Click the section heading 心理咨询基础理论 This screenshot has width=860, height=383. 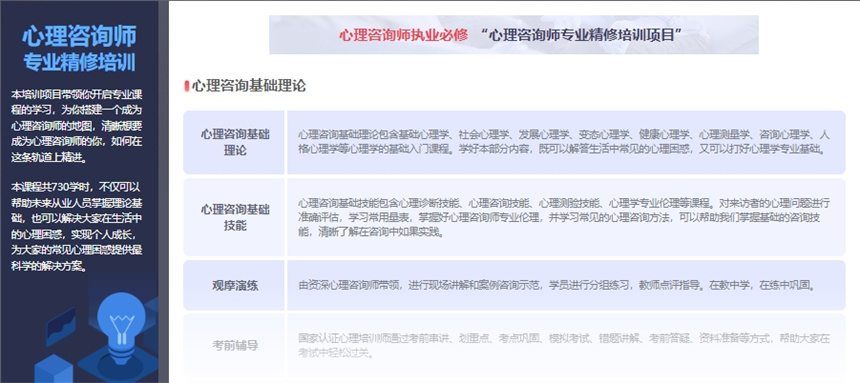[249, 86]
